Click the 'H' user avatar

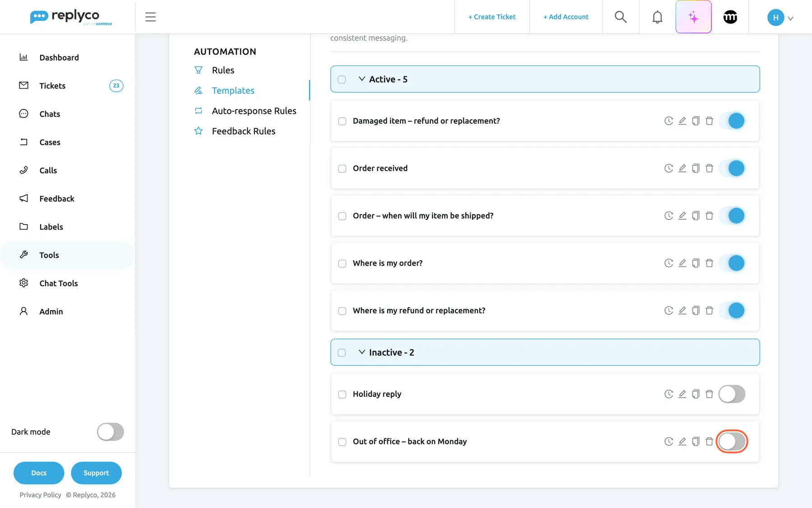[775, 18]
